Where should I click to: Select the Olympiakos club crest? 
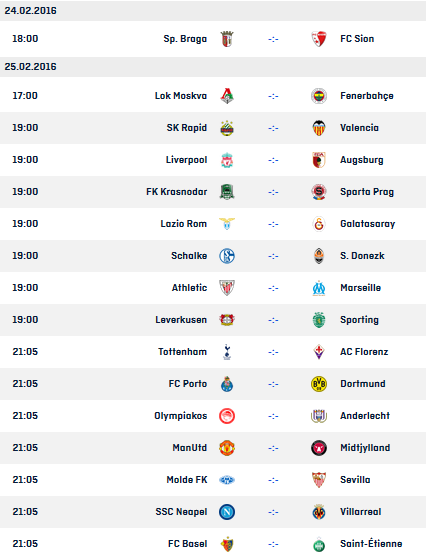tap(227, 416)
